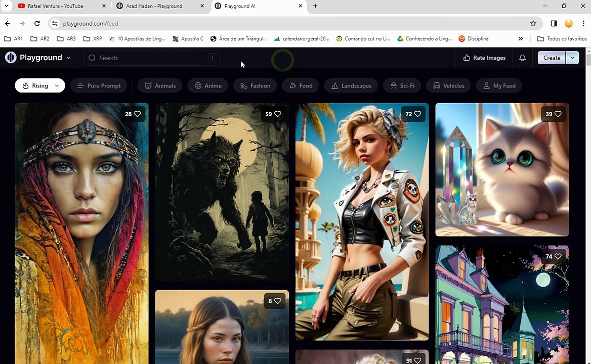The height and width of the screenshot is (364, 591).
Task: Like the blonde woman image with 72 likes
Action: [413, 114]
